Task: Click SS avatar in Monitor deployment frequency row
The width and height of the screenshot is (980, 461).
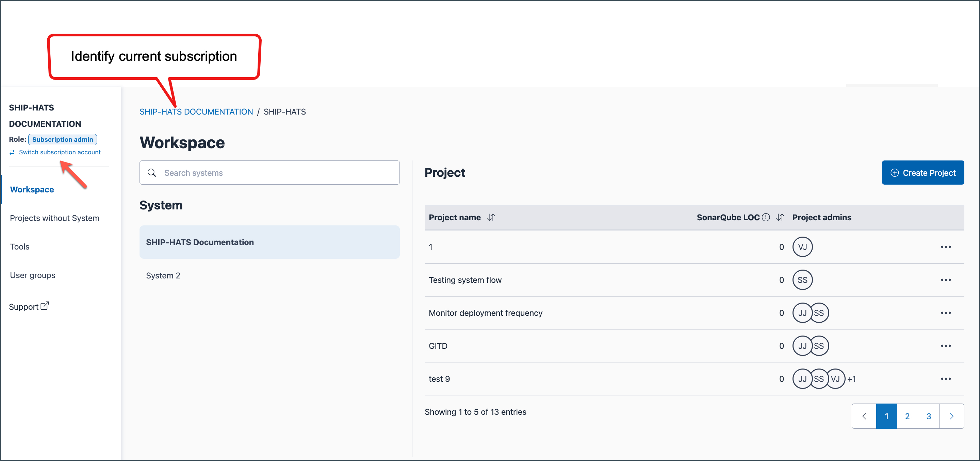Action: click(819, 313)
